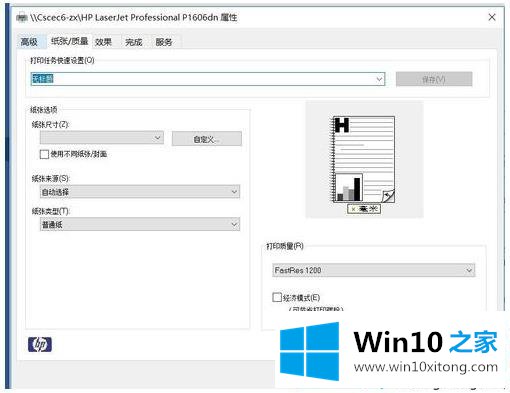Open the 效果 tab

tap(103, 42)
